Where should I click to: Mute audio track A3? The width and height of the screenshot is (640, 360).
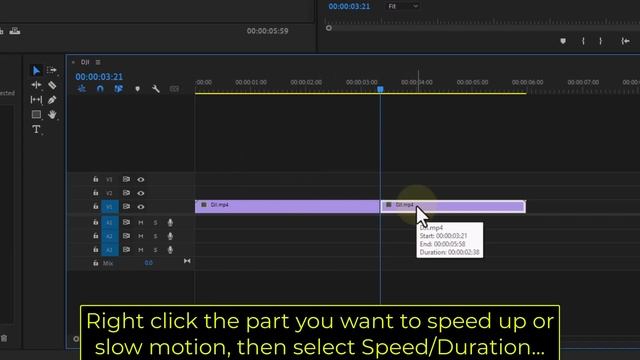pos(140,249)
